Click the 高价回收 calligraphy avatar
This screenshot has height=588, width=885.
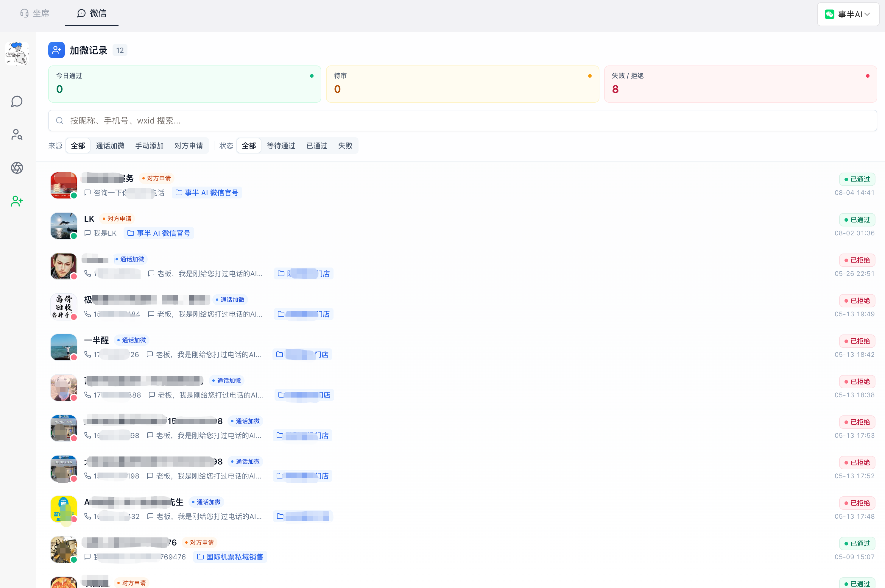point(64,307)
